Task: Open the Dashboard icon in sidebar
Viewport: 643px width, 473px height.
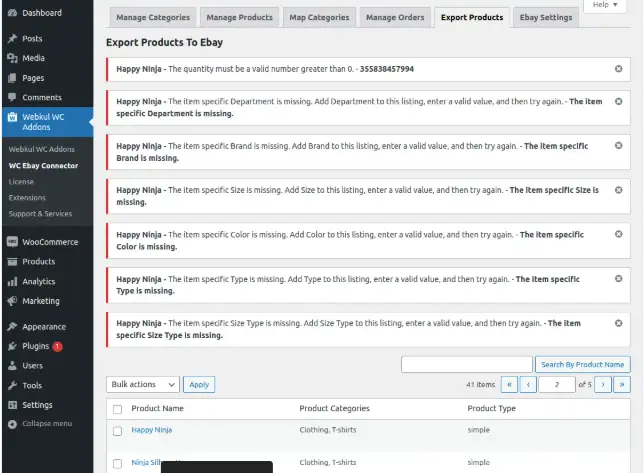Action: point(11,13)
